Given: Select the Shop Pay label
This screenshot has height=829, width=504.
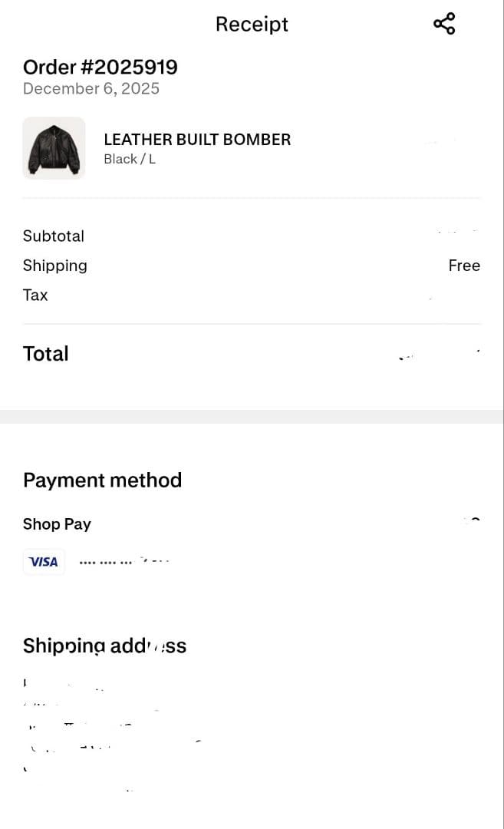Looking at the screenshot, I should click(57, 524).
